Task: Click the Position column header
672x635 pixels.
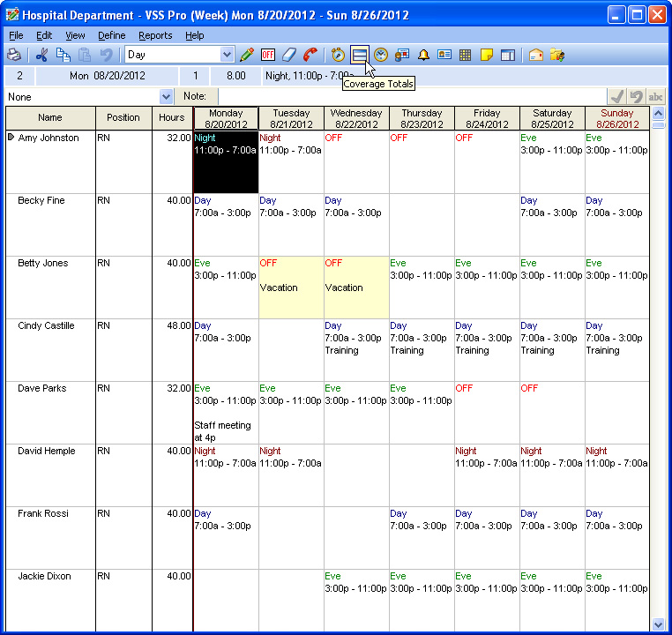Action: pyautogui.click(x=123, y=118)
